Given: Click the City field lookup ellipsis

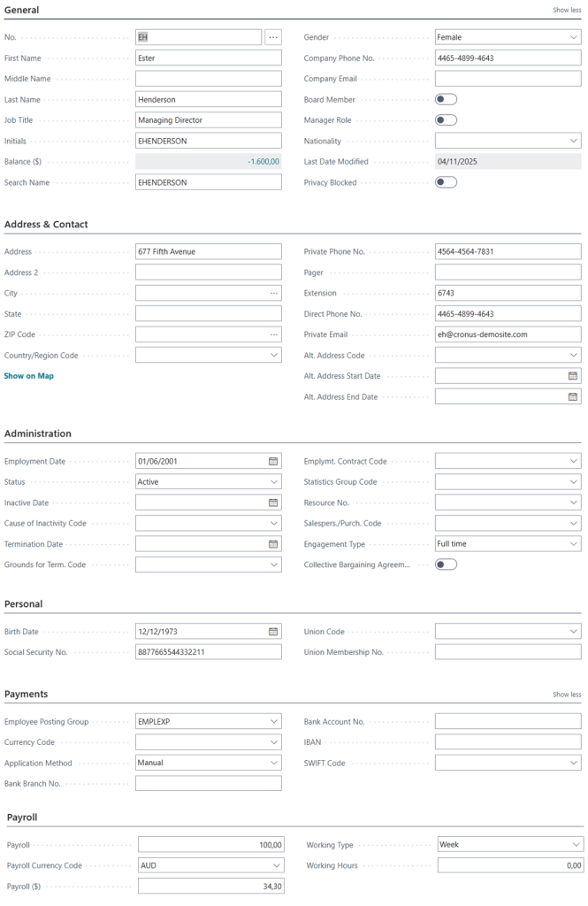Looking at the screenshot, I should [274, 293].
